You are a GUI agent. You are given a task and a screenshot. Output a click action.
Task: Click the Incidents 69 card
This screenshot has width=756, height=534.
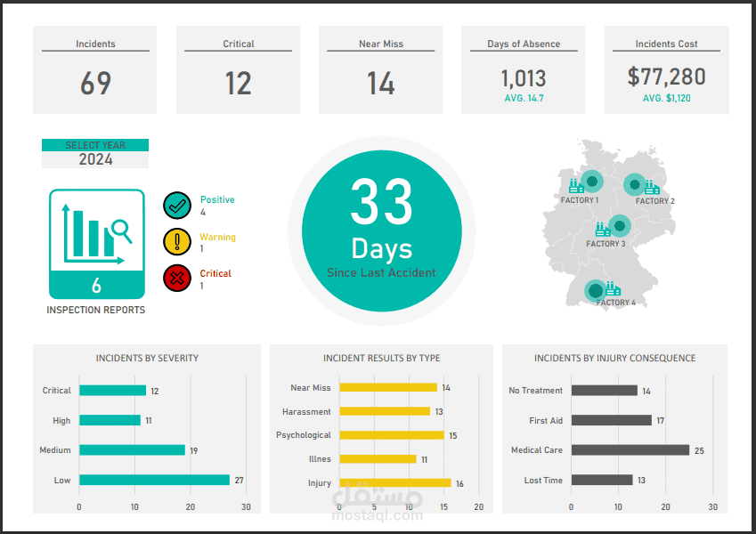95,70
